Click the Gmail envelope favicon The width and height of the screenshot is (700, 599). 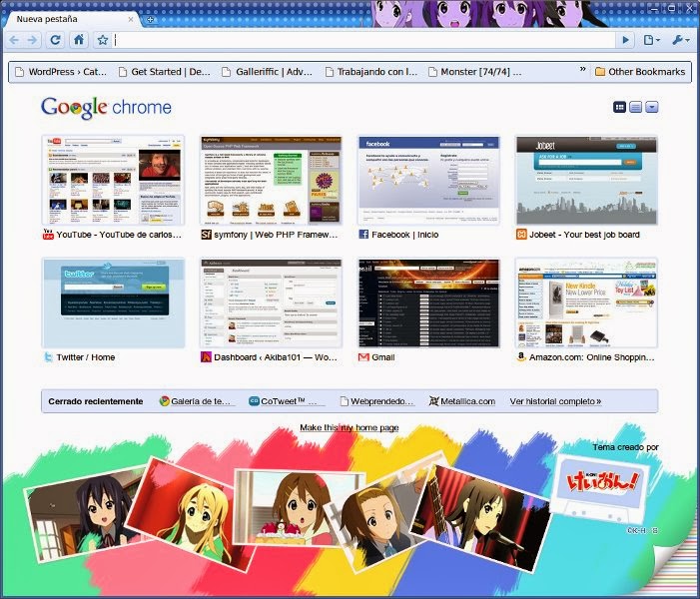pyautogui.click(x=363, y=357)
